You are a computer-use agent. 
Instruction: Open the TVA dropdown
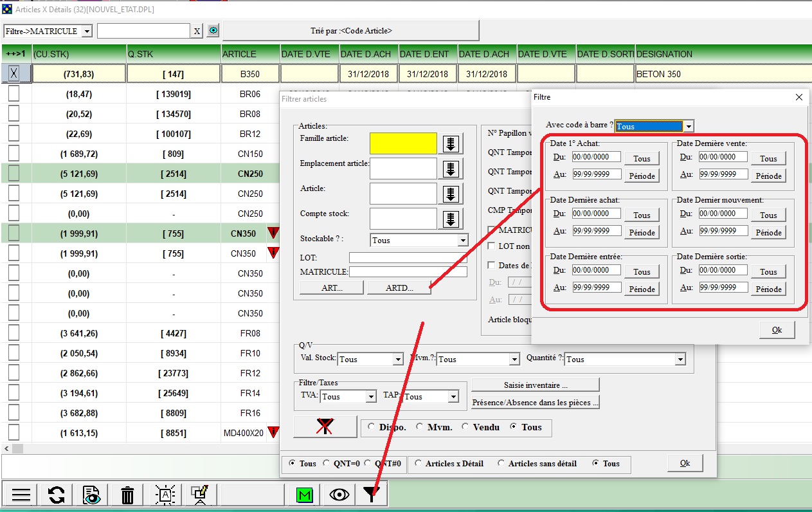tap(370, 397)
